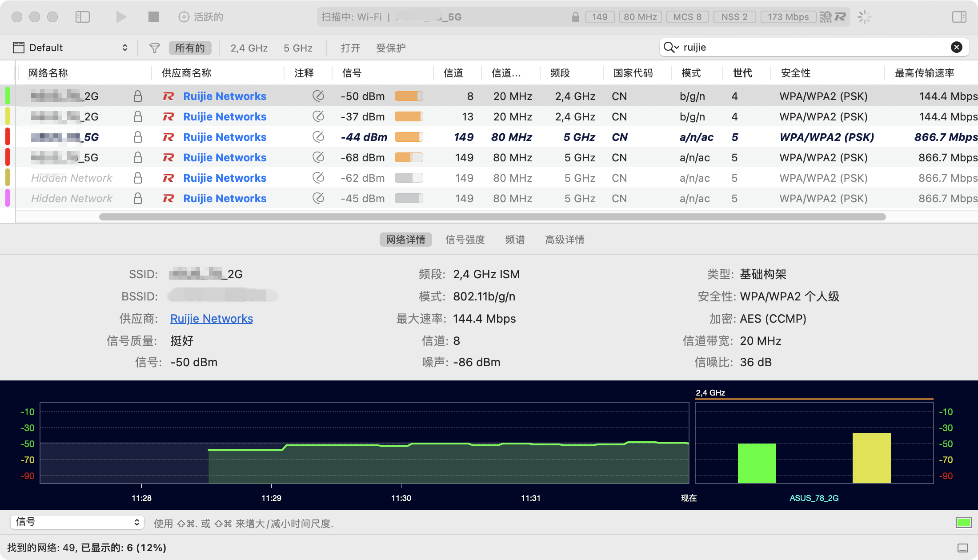
Task: Toggle the 受保护 filter
Action: pos(390,48)
